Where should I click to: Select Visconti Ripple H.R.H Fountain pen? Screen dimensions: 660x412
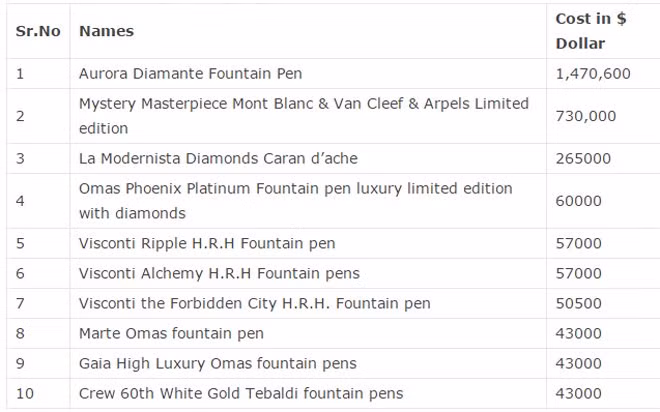click(x=207, y=243)
